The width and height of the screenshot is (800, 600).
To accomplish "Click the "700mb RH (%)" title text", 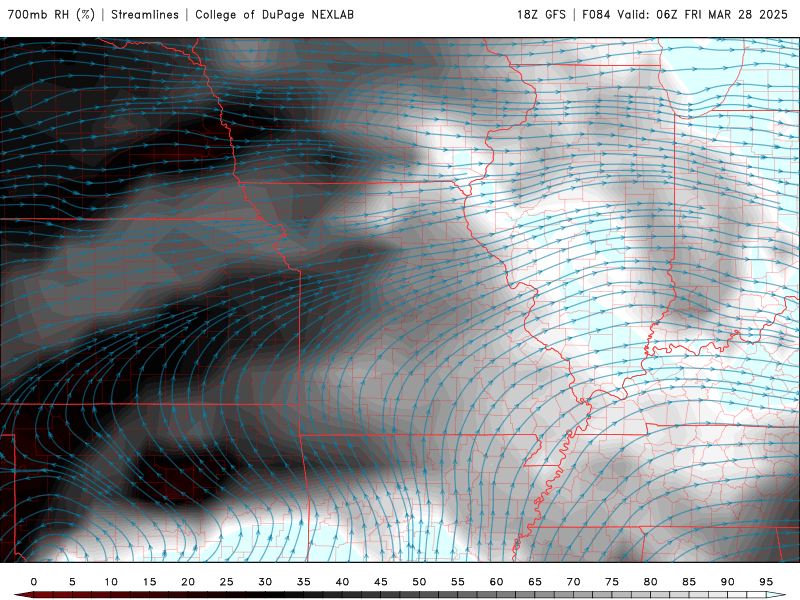I will click(52, 15).
